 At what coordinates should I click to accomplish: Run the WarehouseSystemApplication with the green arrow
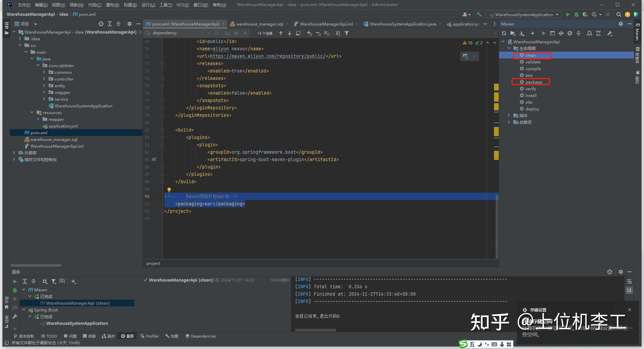coord(568,14)
